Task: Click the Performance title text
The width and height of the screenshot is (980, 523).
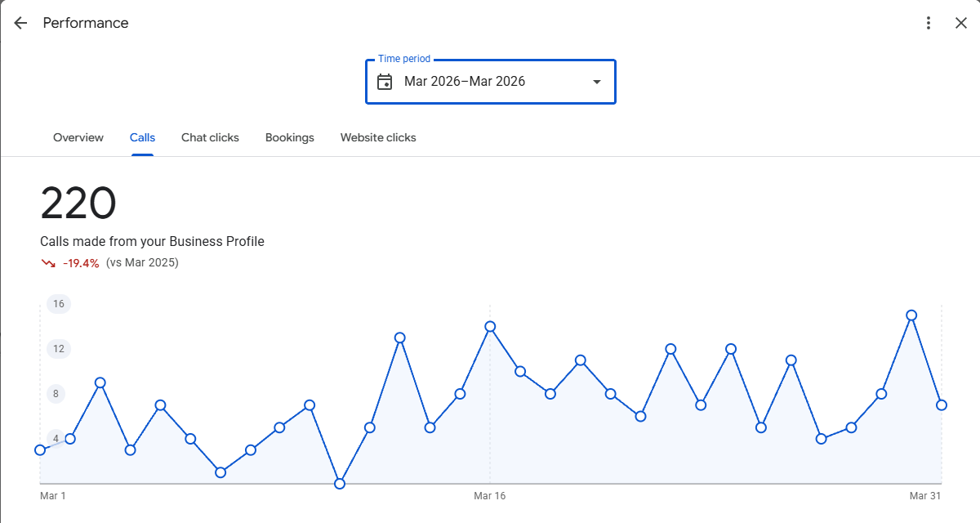Action: click(86, 23)
